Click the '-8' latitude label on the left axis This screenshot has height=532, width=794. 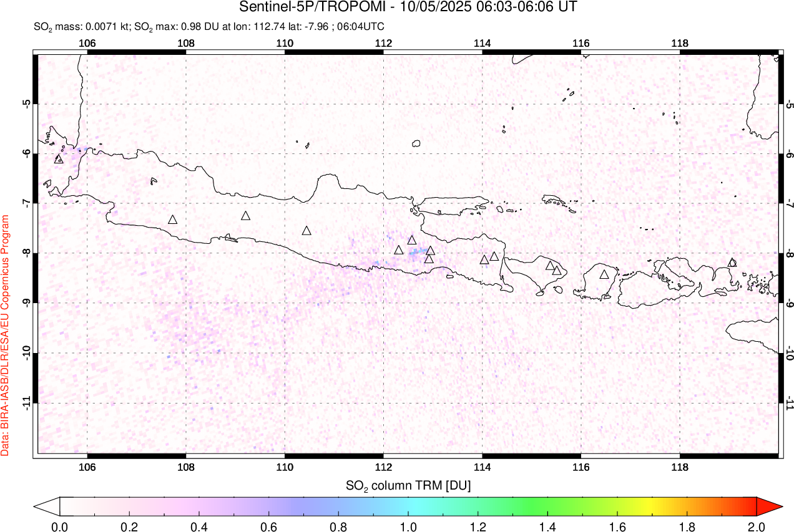27,253
